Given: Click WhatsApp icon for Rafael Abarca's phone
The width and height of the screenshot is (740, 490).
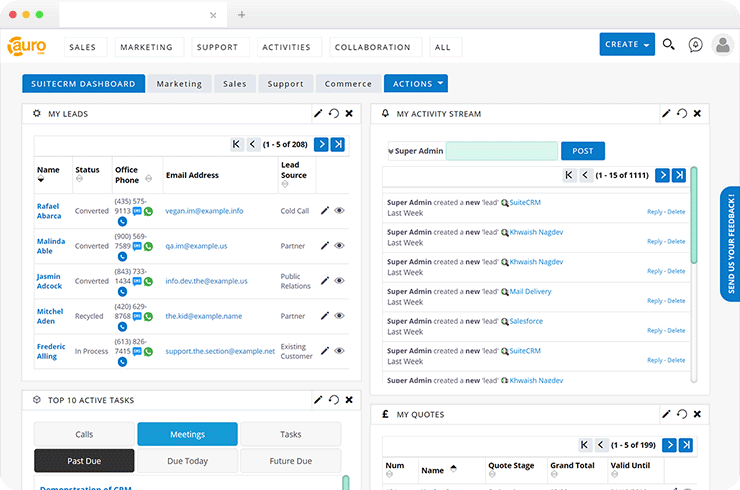Looking at the screenshot, I should coord(148,211).
